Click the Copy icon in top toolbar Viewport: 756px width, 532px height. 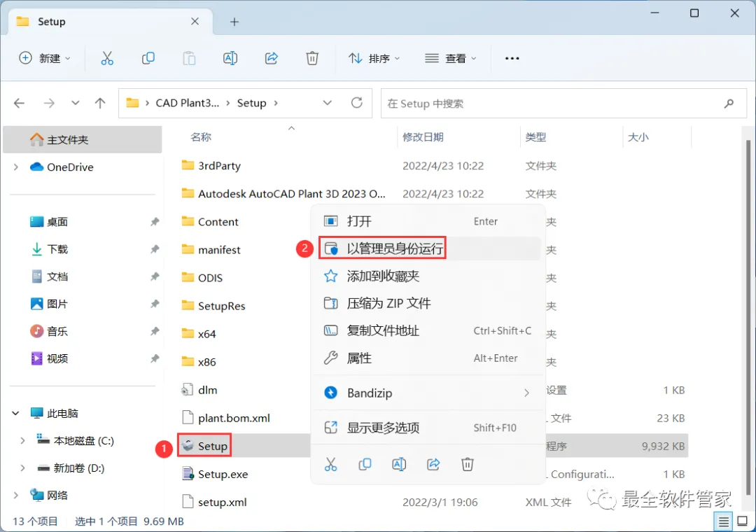point(148,58)
